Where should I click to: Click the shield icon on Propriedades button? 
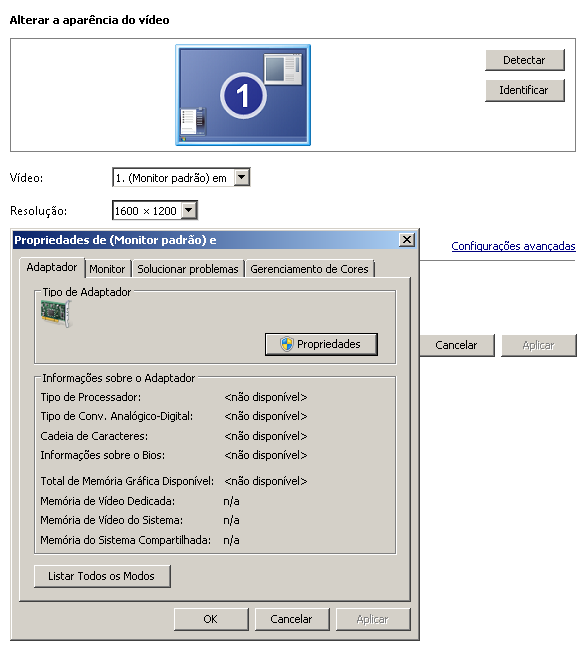coord(286,344)
